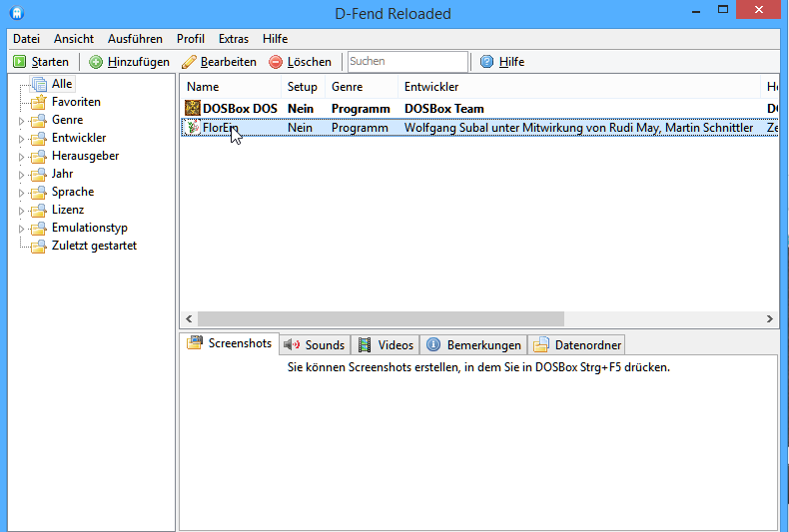Viewport: 789px width, 532px height.
Task: Click the Datenordner folder icon
Action: (x=541, y=345)
